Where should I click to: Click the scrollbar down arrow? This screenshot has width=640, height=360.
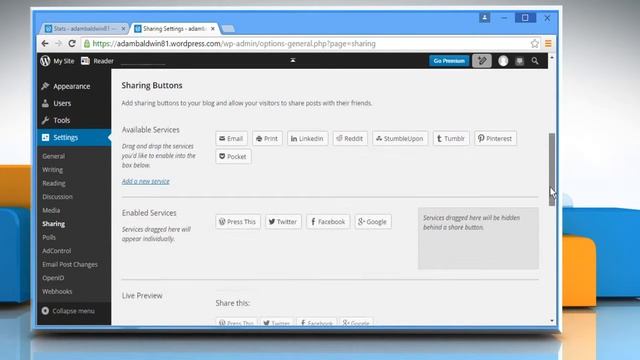[x=552, y=321]
